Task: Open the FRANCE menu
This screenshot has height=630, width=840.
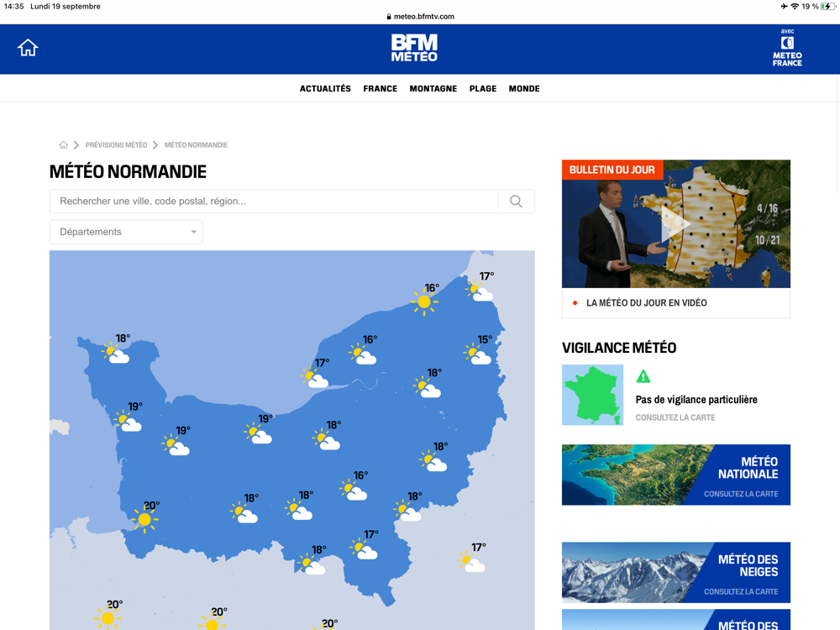Action: coord(381,89)
